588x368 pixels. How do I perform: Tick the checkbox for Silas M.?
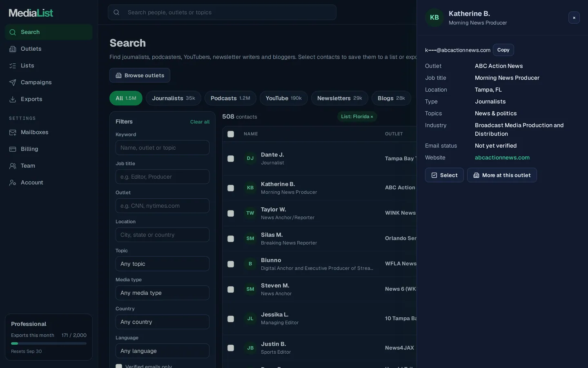point(231,239)
